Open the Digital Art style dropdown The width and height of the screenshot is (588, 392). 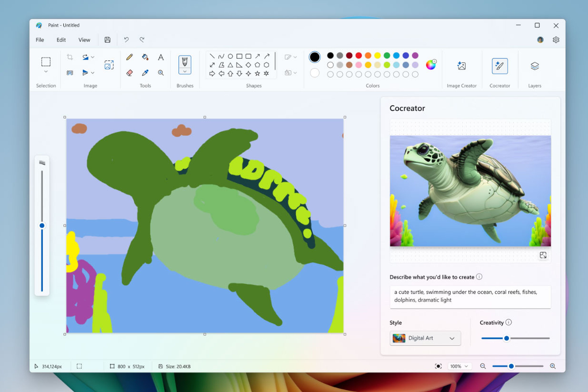[x=425, y=338]
